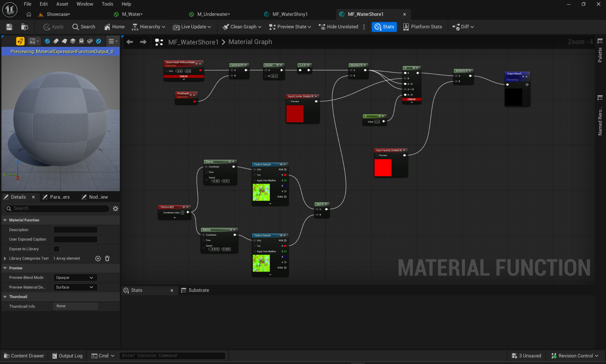Remove all Library Categories Text elements

point(107,258)
